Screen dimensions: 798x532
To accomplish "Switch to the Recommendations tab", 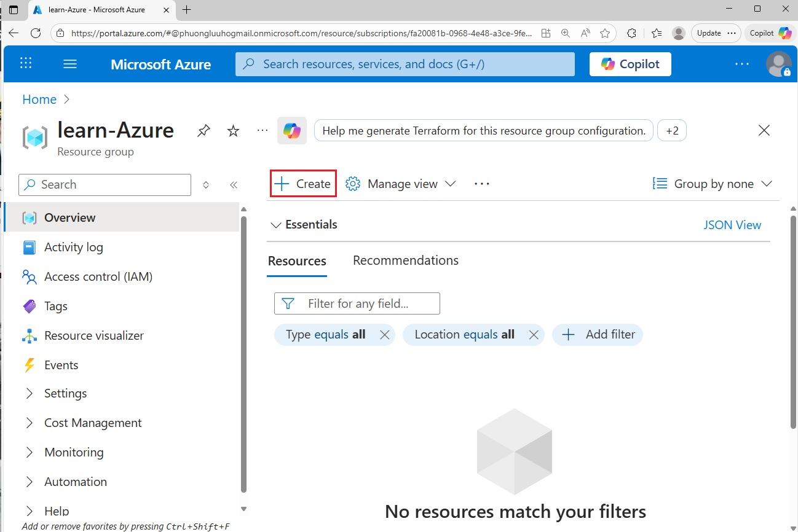I will [x=405, y=260].
